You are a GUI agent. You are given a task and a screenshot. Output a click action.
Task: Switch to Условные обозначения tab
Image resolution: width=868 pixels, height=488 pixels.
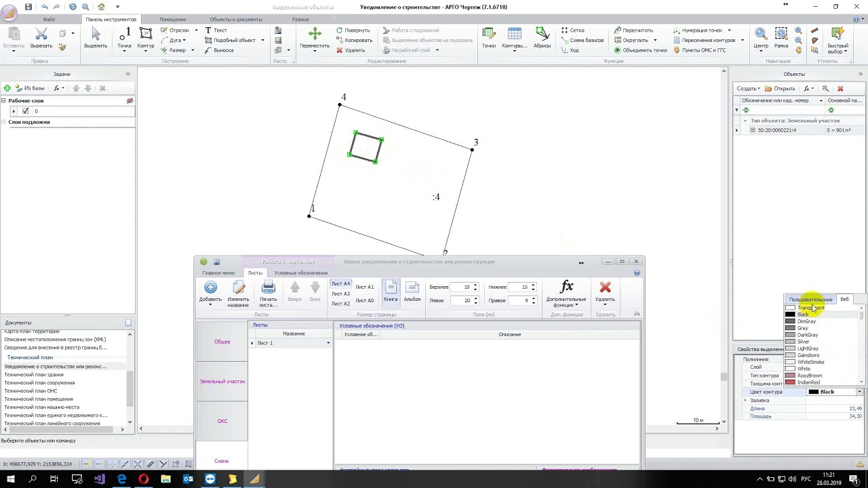click(x=300, y=273)
